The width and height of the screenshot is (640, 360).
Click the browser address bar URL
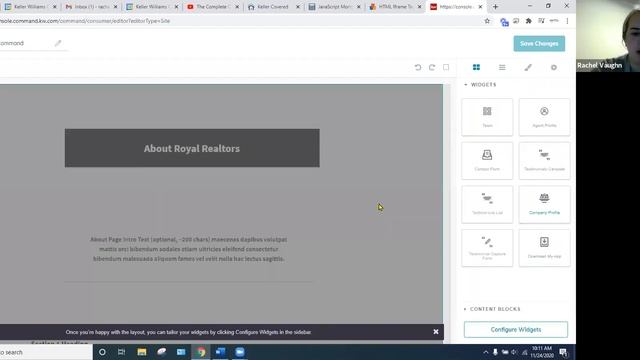click(85, 21)
